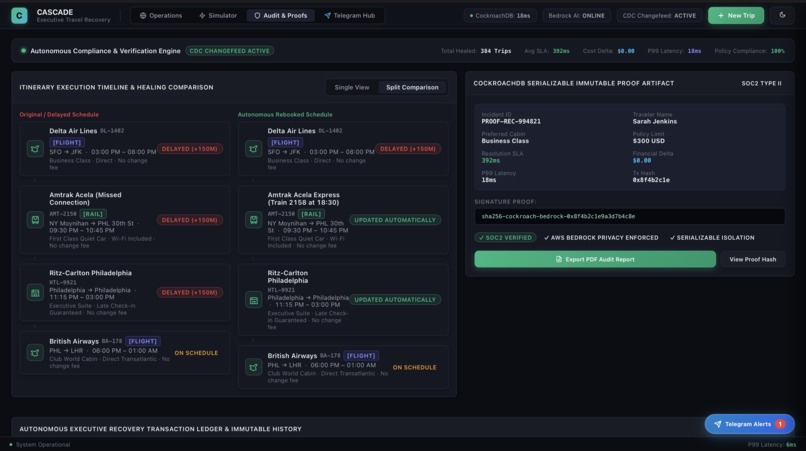This screenshot has height=451, width=806.
Task: Click plane icon of rebooked British Airways card
Action: pos(253,367)
